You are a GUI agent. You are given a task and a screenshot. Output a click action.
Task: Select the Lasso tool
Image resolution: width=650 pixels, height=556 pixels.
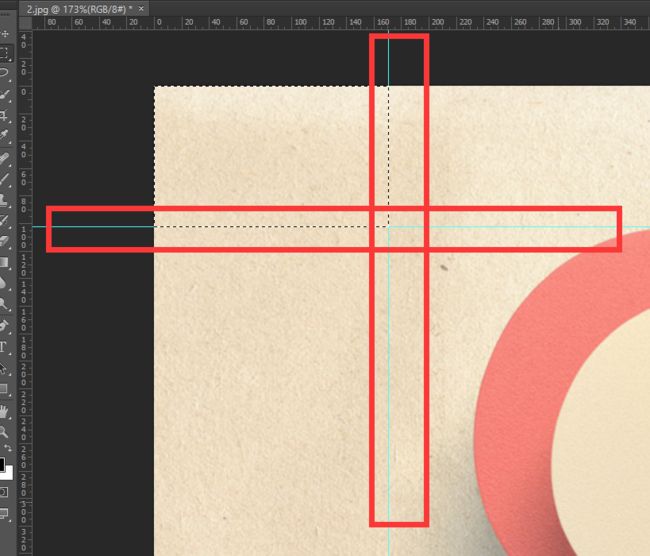pyautogui.click(x=5, y=73)
